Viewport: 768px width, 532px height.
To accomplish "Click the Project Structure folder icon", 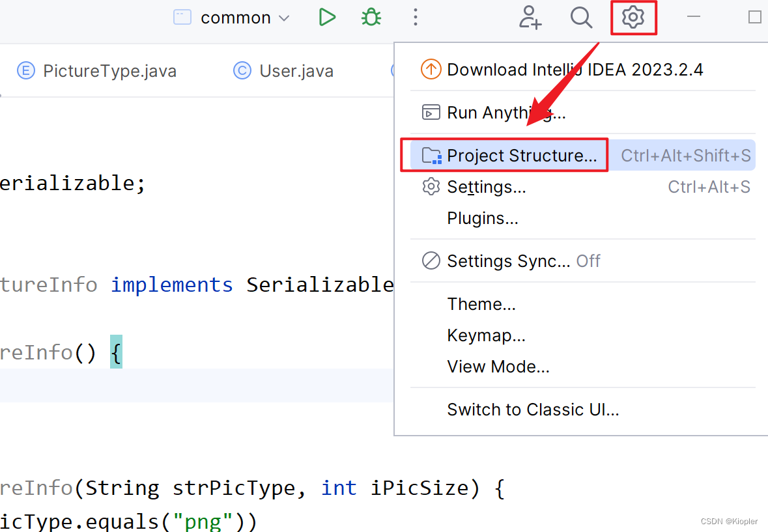I will [432, 156].
